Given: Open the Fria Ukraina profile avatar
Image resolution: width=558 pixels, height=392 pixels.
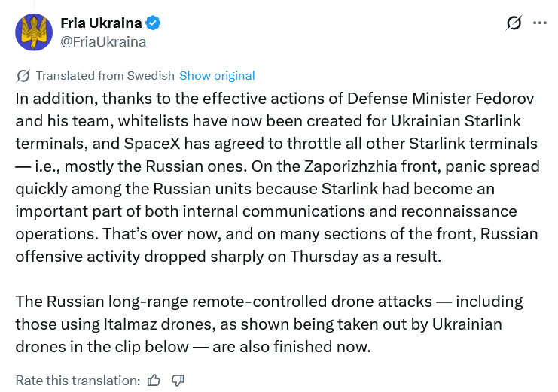Looking at the screenshot, I should tap(32, 32).
